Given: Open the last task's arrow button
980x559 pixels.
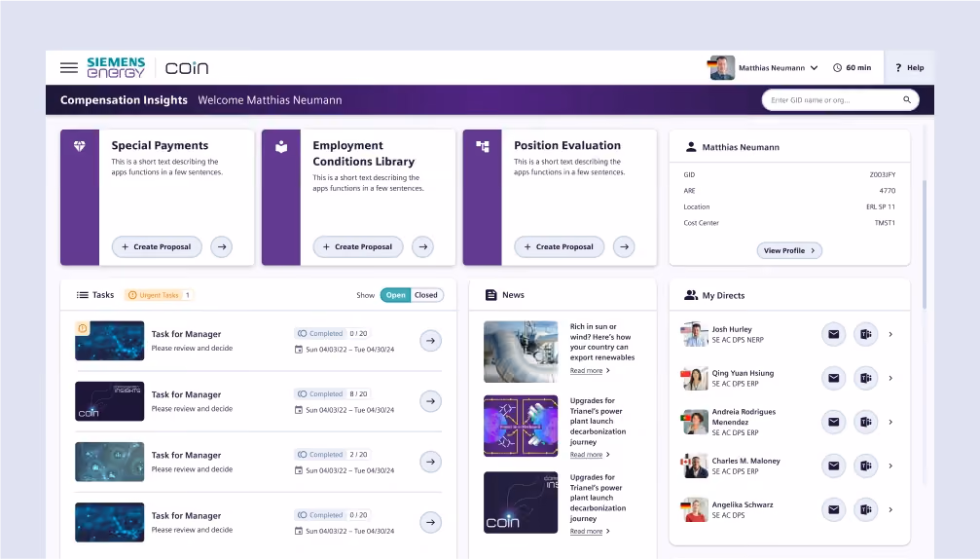Looking at the screenshot, I should [x=430, y=522].
